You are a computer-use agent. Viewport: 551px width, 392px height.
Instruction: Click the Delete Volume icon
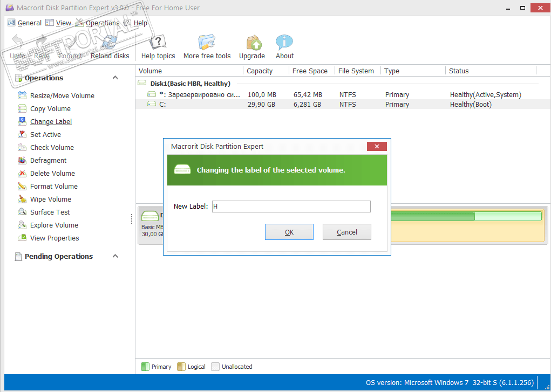pos(22,173)
